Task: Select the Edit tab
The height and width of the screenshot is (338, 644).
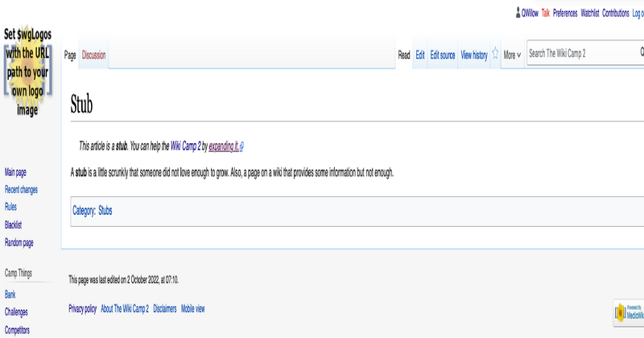Action: pyautogui.click(x=420, y=56)
